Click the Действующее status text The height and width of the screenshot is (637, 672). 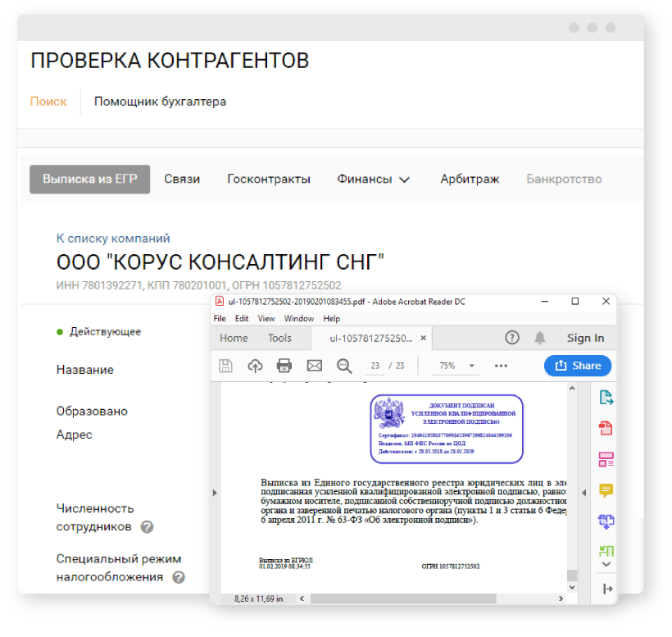point(106,332)
